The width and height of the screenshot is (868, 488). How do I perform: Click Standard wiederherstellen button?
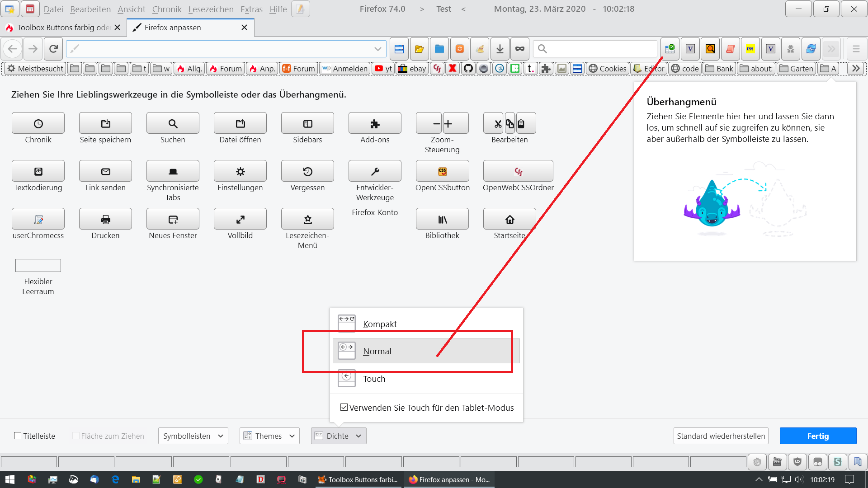coord(721,436)
